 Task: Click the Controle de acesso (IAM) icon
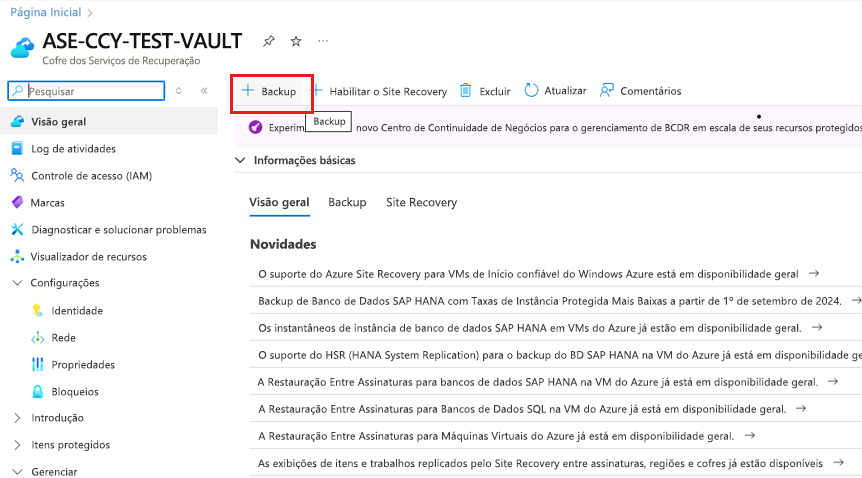(18, 175)
